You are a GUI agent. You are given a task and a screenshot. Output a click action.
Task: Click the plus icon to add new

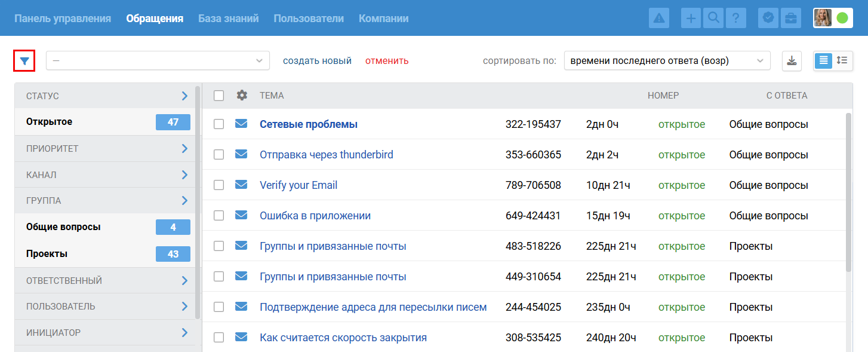click(691, 19)
